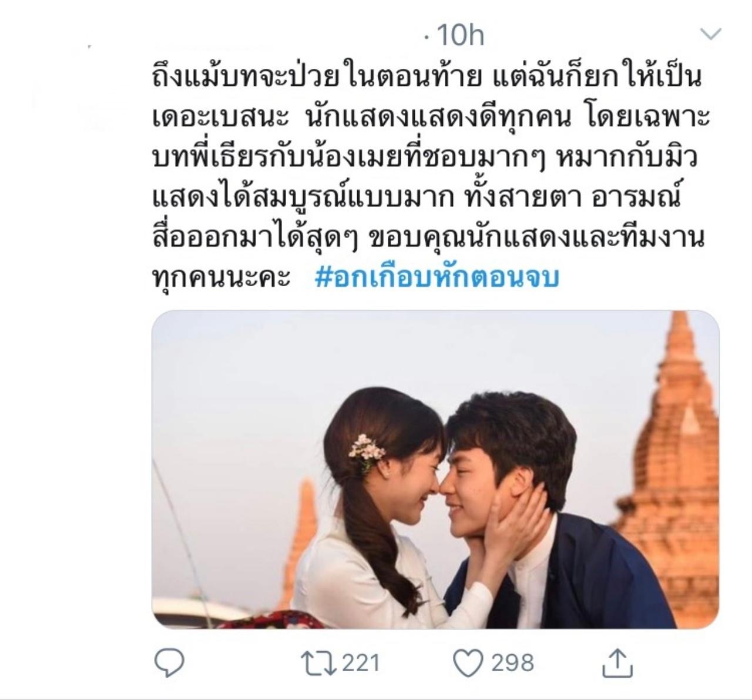Open the #อกเกือบหักตอนจบ hashtag
The height and width of the screenshot is (700, 752).
pyautogui.click(x=437, y=277)
